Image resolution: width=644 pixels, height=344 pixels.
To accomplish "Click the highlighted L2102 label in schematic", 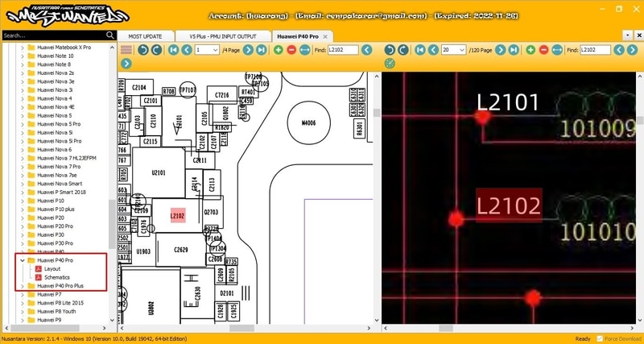I will point(509,205).
